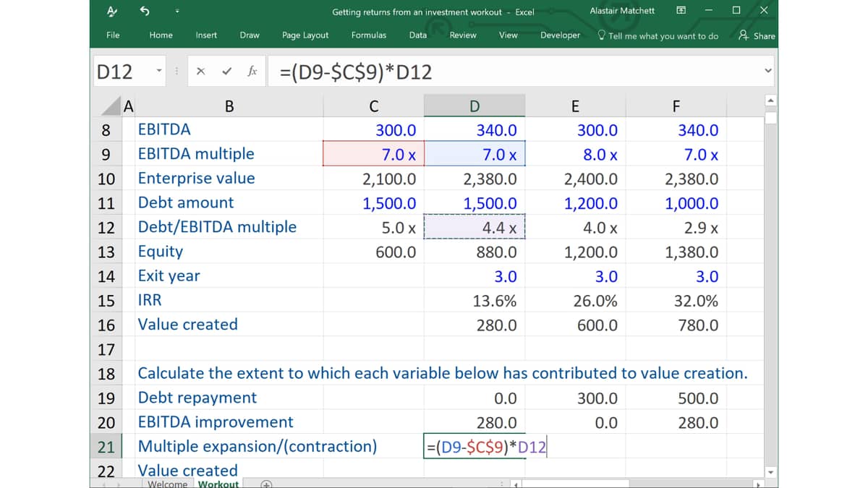
Task: Click Debt repayment value 500.0
Action: [x=676, y=398]
